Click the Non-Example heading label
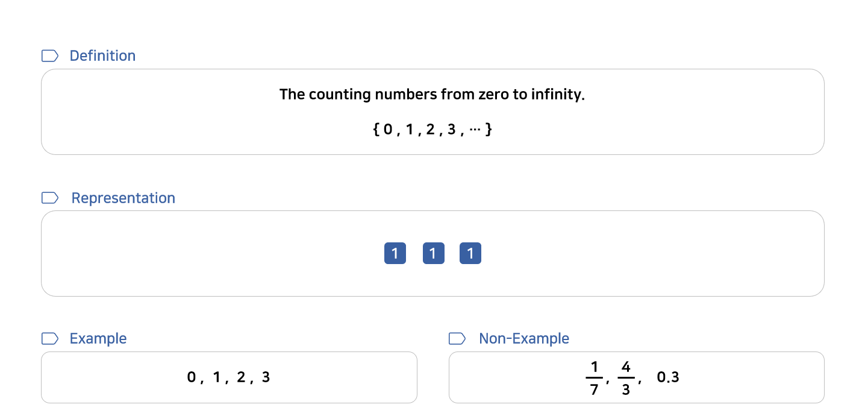 (x=524, y=339)
